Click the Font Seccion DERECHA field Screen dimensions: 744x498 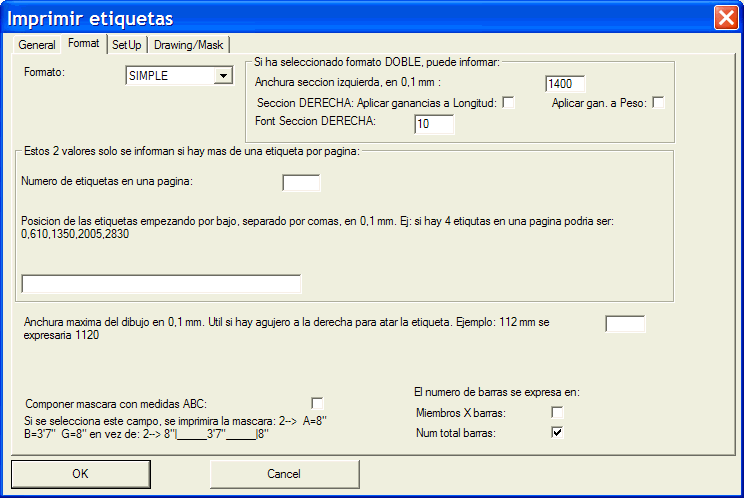tap(434, 124)
